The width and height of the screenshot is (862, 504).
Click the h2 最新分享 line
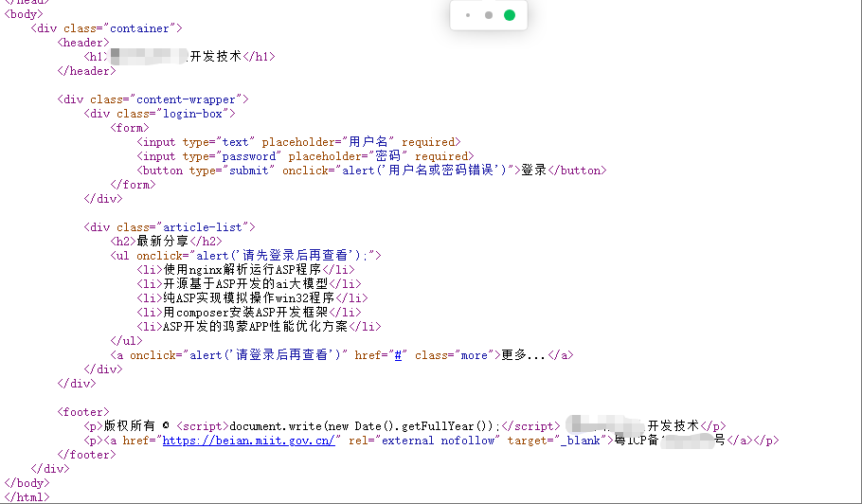click(x=166, y=242)
